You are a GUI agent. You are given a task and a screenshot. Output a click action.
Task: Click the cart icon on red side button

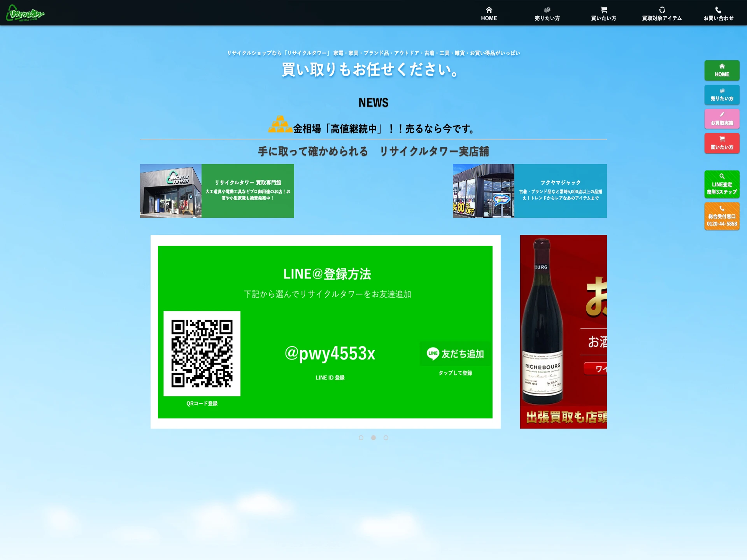pyautogui.click(x=722, y=139)
